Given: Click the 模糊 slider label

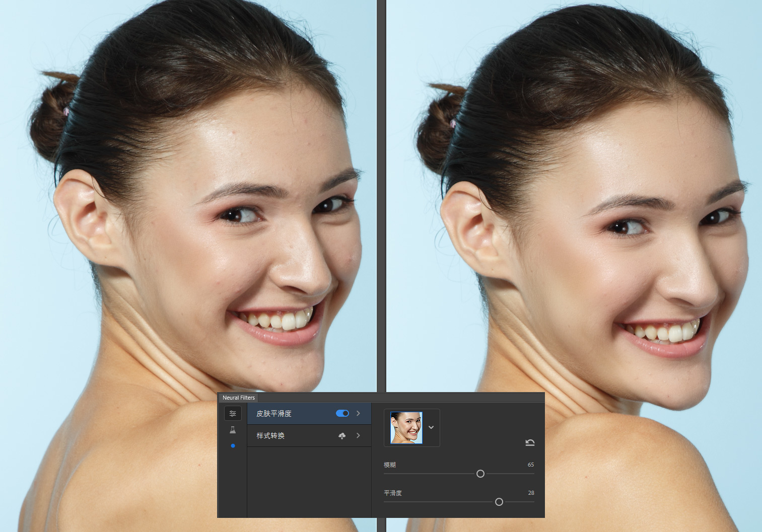Looking at the screenshot, I should click(x=390, y=465).
